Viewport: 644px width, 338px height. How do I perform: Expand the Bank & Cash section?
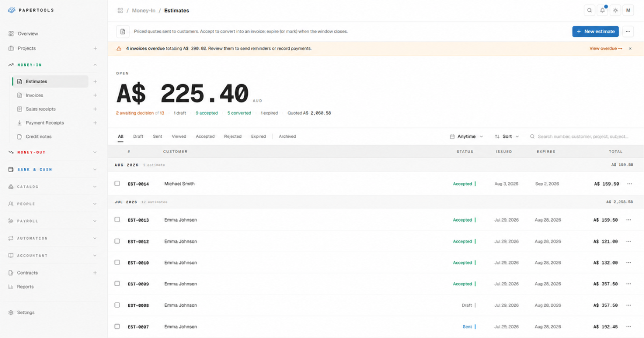tap(95, 170)
